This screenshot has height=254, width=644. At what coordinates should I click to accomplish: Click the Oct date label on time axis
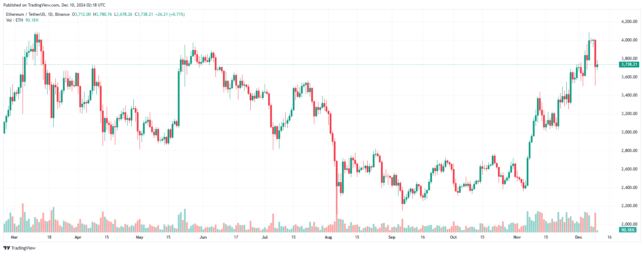pos(454,237)
